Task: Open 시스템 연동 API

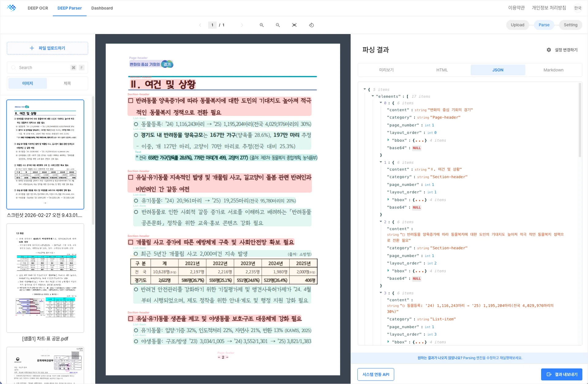Action: coord(375,374)
